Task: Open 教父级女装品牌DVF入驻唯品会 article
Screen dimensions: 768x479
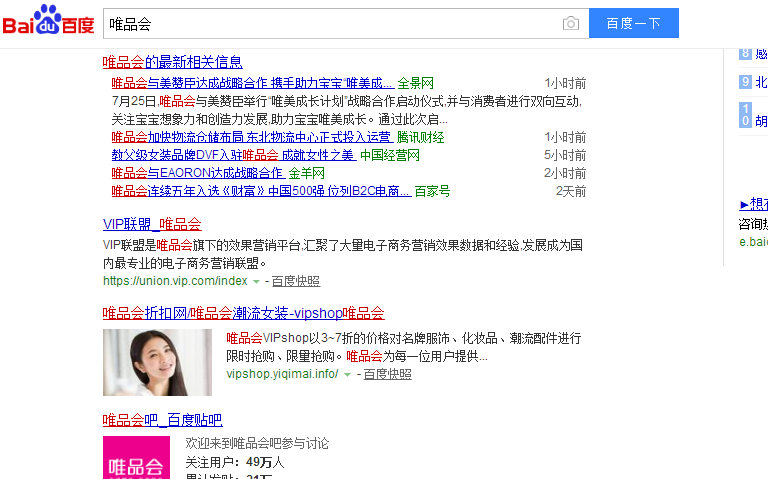Action: pyautogui.click(x=234, y=155)
